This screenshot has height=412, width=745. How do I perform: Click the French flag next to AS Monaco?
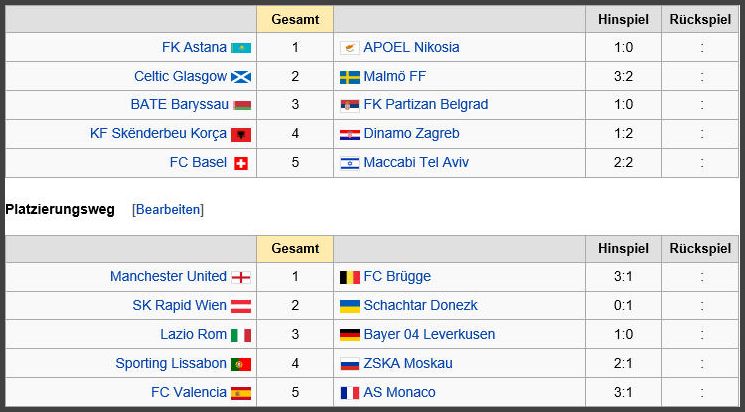tap(350, 393)
